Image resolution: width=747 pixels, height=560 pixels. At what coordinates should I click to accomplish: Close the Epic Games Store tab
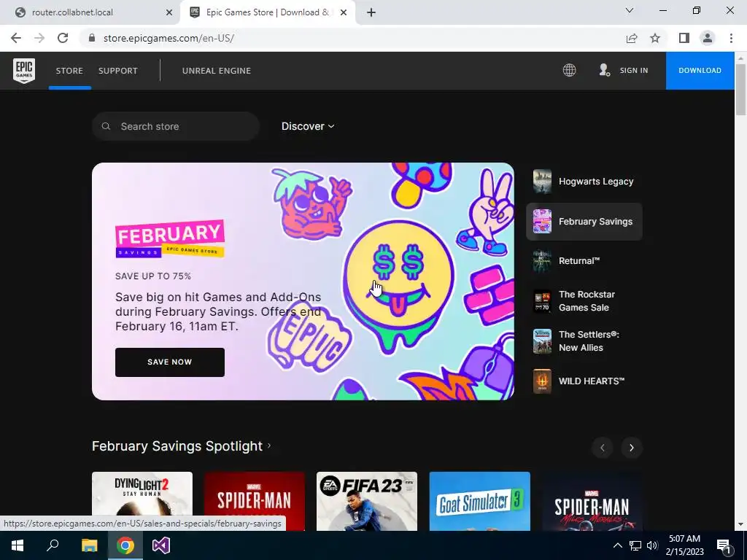pos(344,13)
